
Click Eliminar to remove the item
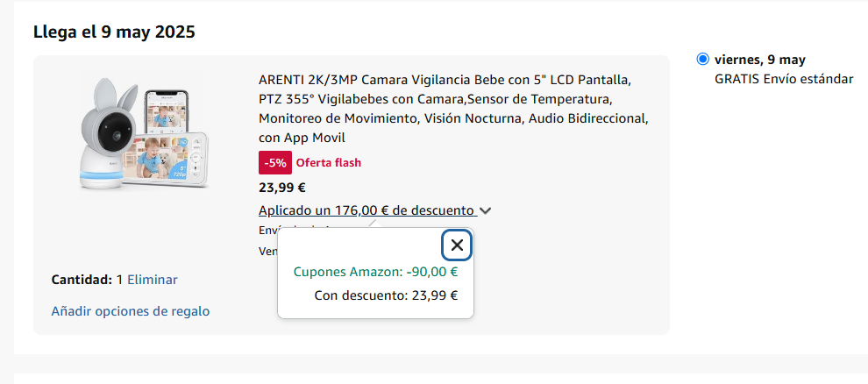153,280
